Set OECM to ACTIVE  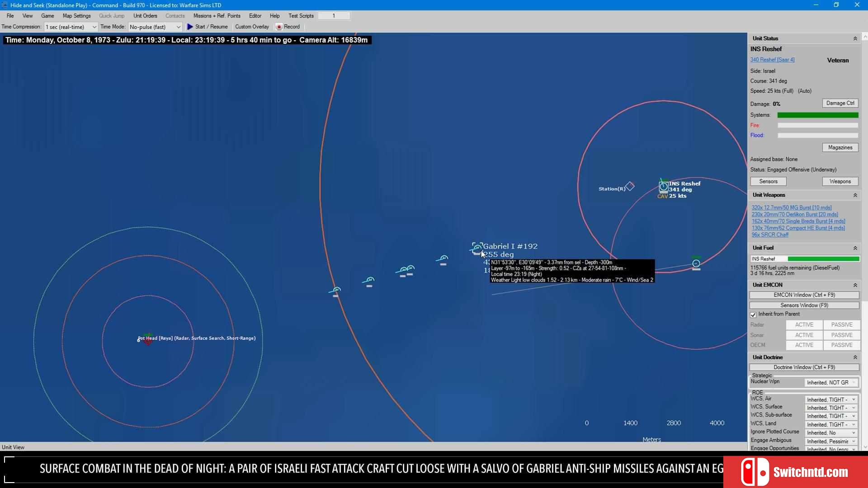(x=804, y=345)
